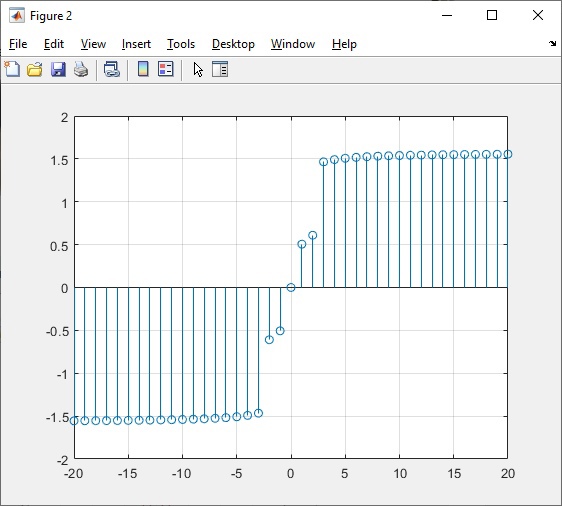This screenshot has width=562, height=506.
Task: Select the stem marker at x equals 0
Action: point(291,287)
